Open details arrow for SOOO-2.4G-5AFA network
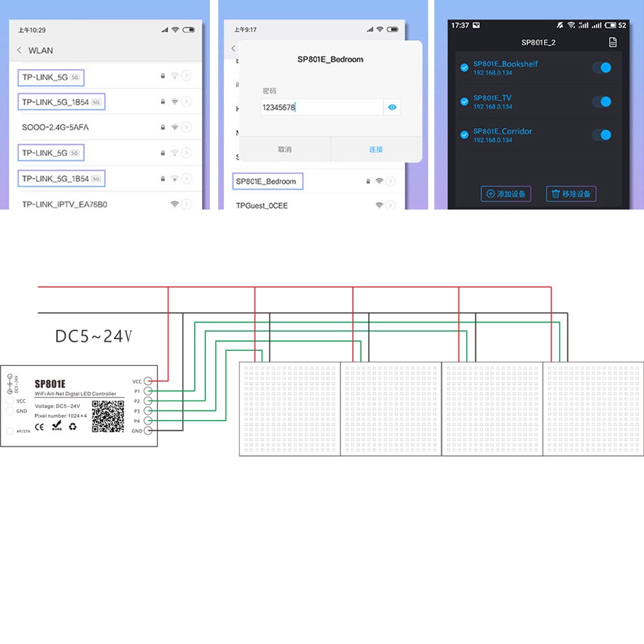 pyautogui.click(x=186, y=128)
